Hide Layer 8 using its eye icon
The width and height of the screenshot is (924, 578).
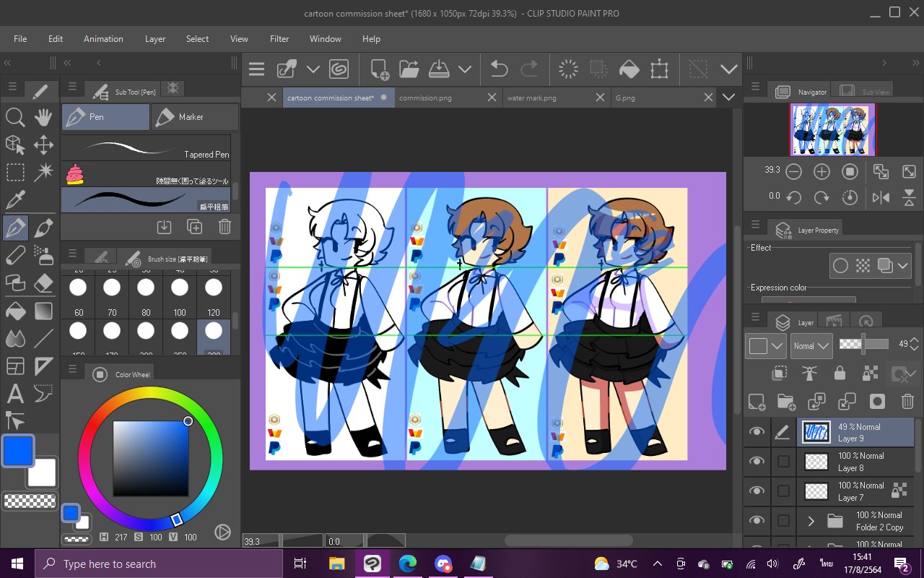(757, 461)
